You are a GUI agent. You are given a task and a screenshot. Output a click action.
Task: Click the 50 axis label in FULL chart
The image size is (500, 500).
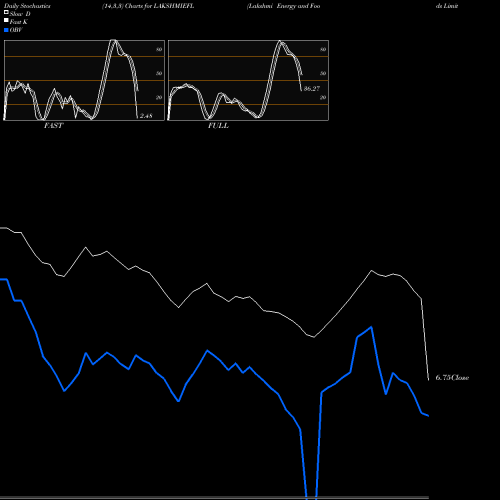(323, 73)
